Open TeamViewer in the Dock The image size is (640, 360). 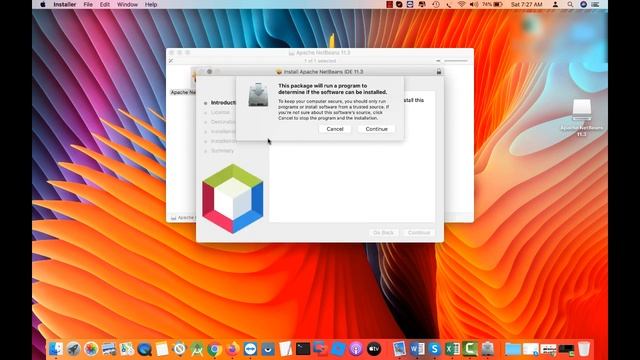pyautogui.click(x=250, y=349)
